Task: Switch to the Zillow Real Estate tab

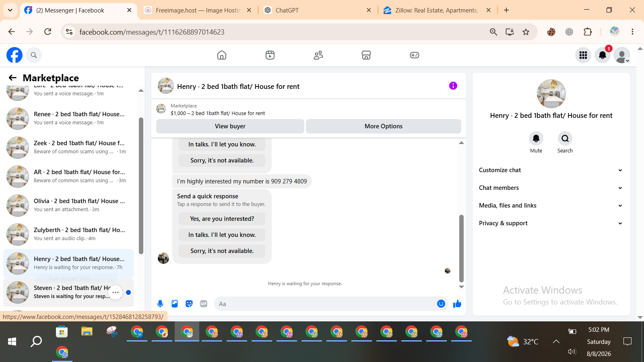Action: pos(437,10)
